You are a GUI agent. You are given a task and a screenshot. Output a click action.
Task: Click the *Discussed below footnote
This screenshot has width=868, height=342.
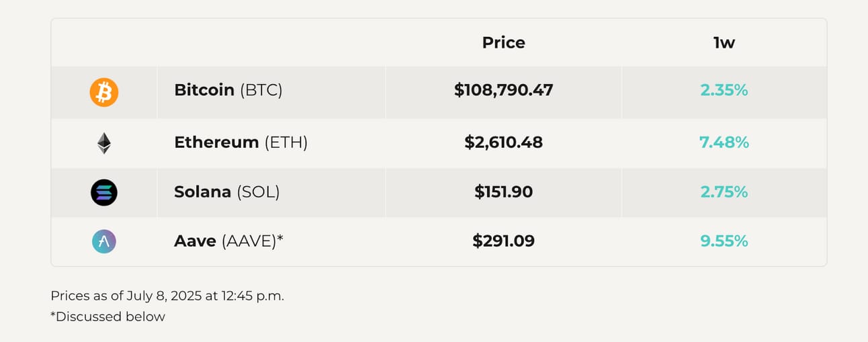[x=107, y=316]
